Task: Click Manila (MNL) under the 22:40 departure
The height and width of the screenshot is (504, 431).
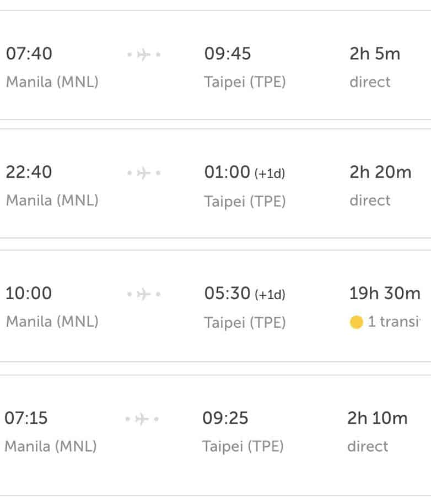Action: [52, 200]
